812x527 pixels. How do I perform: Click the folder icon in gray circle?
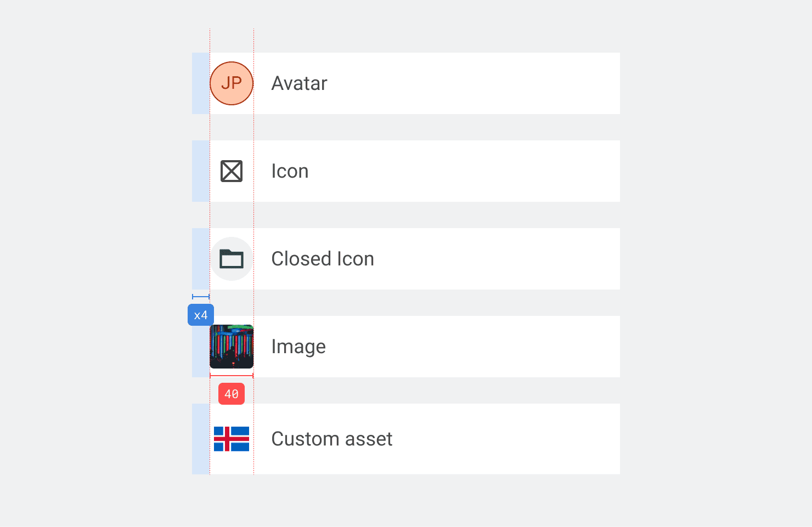[x=232, y=259]
